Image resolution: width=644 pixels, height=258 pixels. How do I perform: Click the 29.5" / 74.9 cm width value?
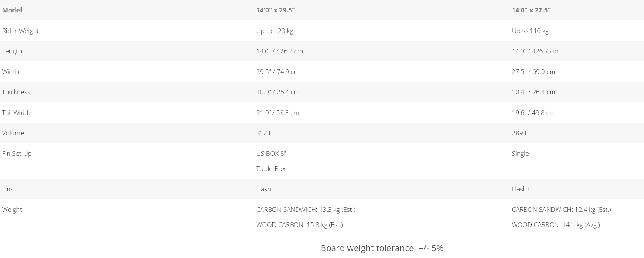278,72
